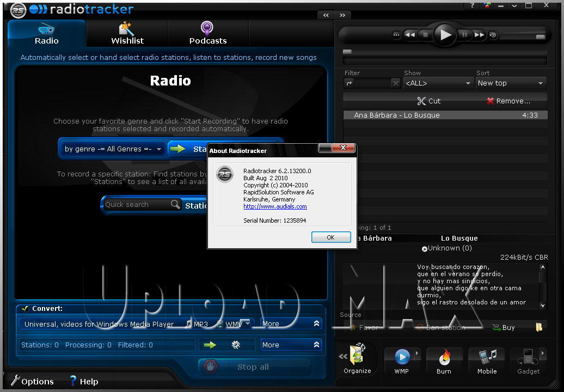
Task: Click the title bar question mark help icon
Action: point(473,5)
